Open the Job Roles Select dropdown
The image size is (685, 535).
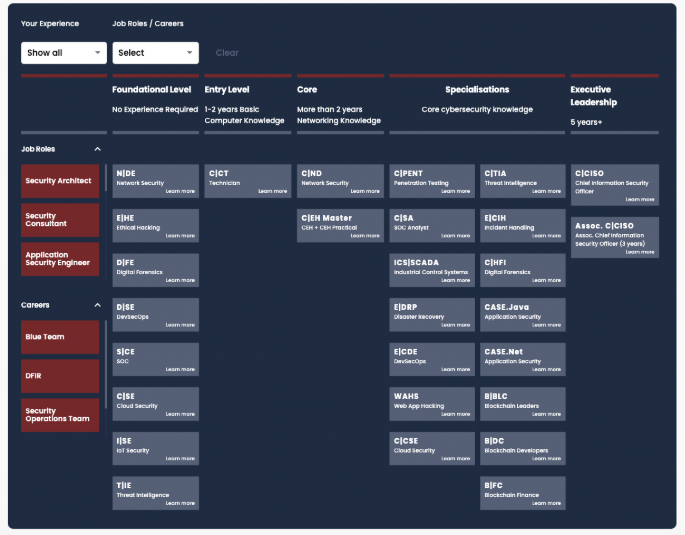click(x=155, y=53)
